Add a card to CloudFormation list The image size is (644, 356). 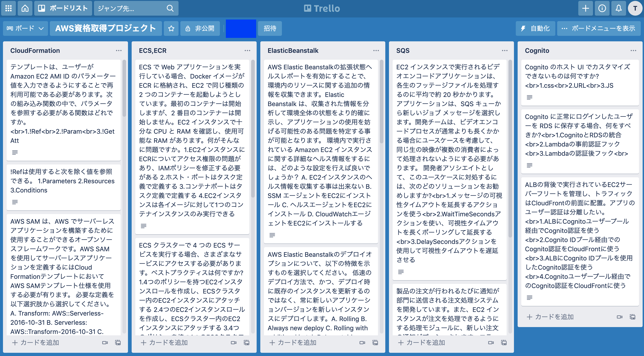point(36,342)
